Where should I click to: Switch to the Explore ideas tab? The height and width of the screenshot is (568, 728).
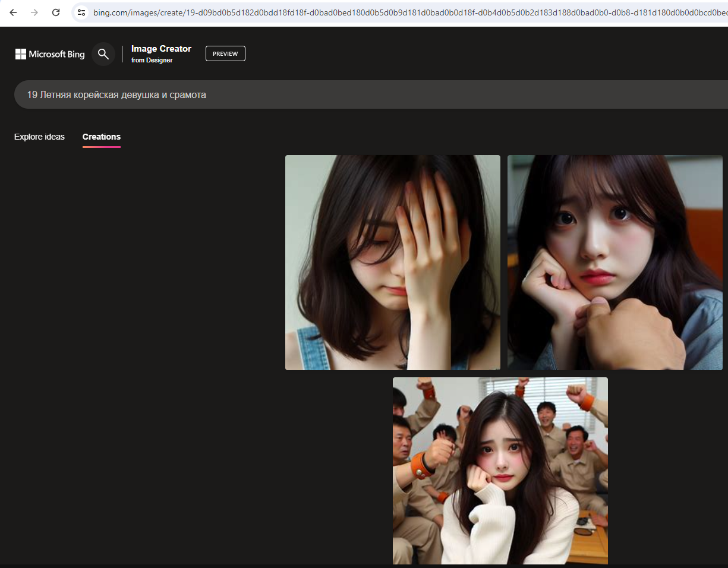(39, 137)
